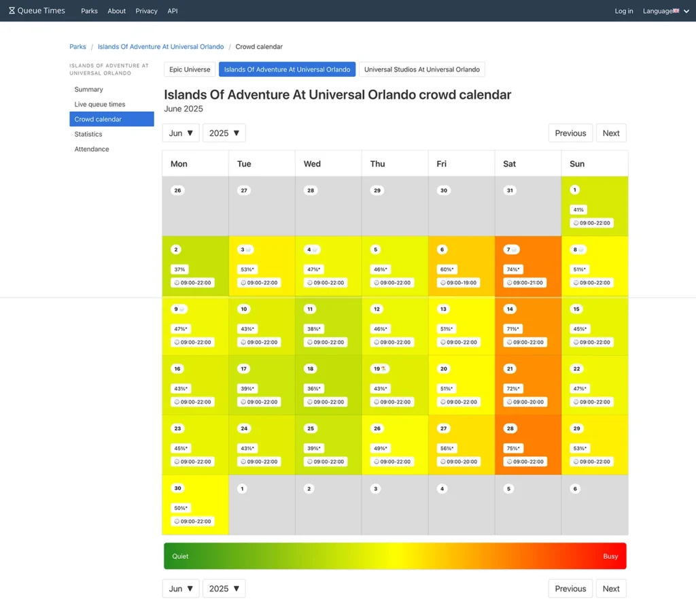
Task: Click 09:00-20:00 hours on June 27
Action: tap(459, 462)
